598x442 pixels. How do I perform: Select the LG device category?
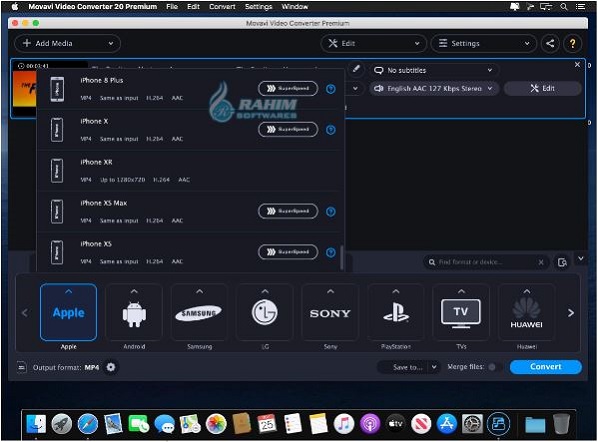coord(265,312)
